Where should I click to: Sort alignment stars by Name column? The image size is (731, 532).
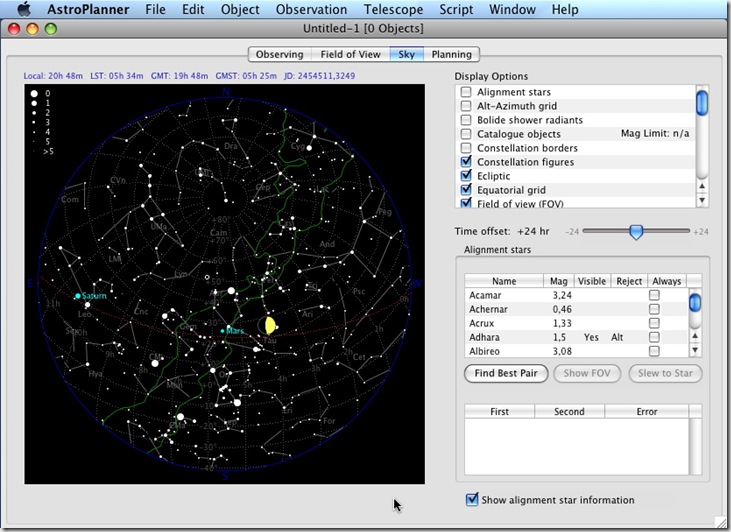click(504, 281)
